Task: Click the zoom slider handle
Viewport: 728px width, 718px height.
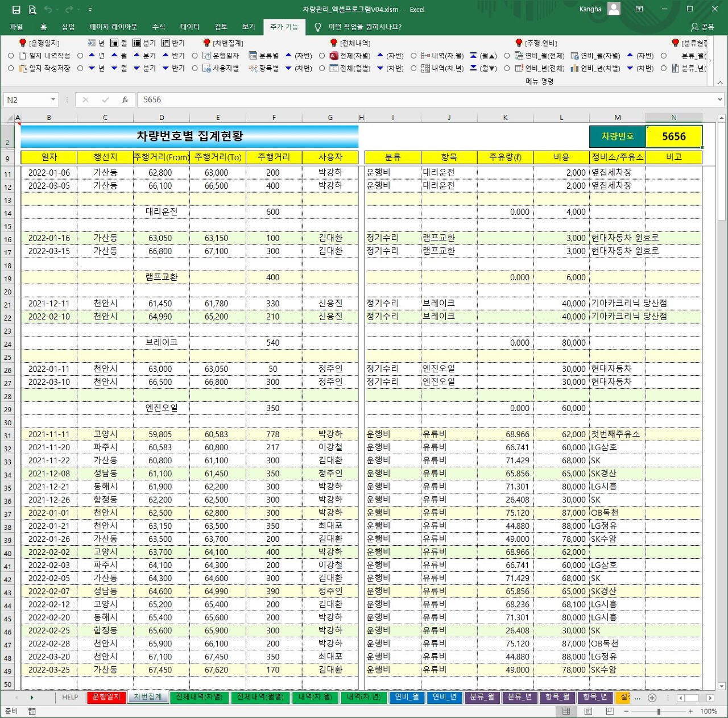Action: pos(659,712)
